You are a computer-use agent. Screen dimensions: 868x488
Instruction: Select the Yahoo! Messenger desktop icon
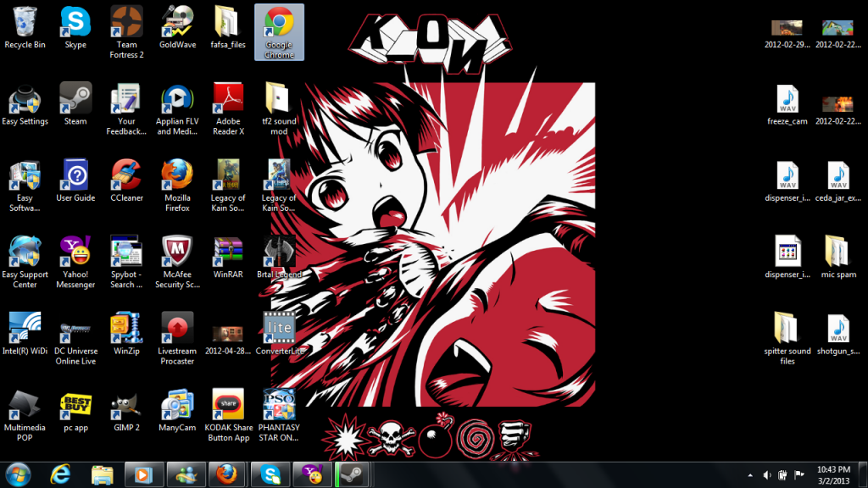[x=75, y=263]
